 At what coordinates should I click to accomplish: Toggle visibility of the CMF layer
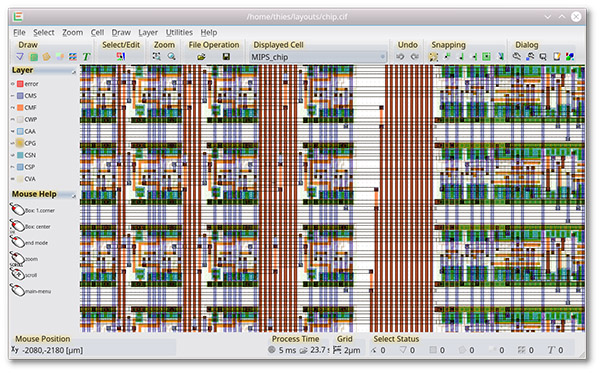point(13,108)
